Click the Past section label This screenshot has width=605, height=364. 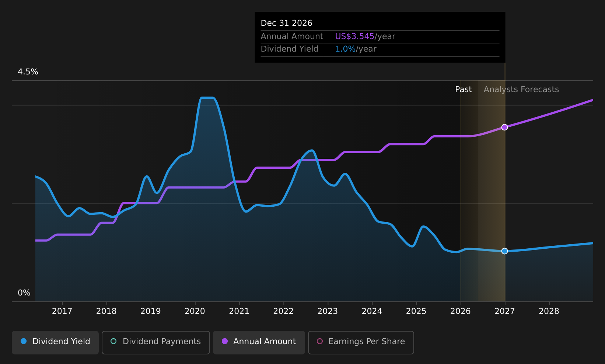[463, 90]
